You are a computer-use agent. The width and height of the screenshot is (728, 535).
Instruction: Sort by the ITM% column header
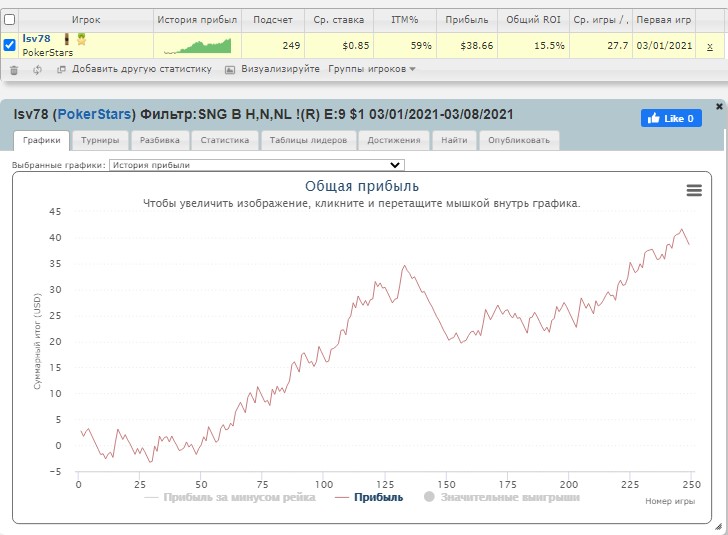pyautogui.click(x=404, y=20)
